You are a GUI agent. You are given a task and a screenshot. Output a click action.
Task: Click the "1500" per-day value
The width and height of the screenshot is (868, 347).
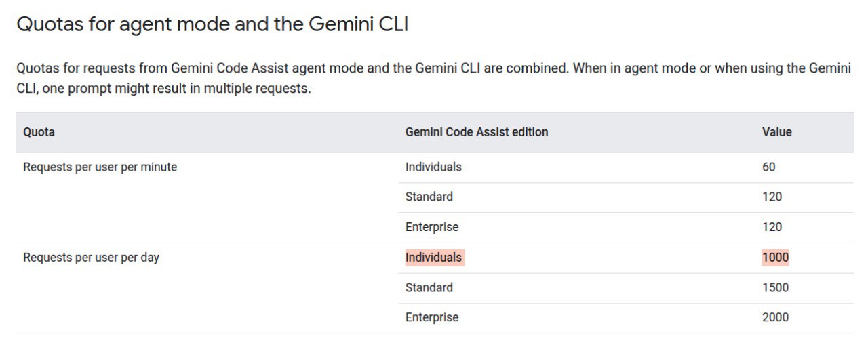tap(775, 287)
